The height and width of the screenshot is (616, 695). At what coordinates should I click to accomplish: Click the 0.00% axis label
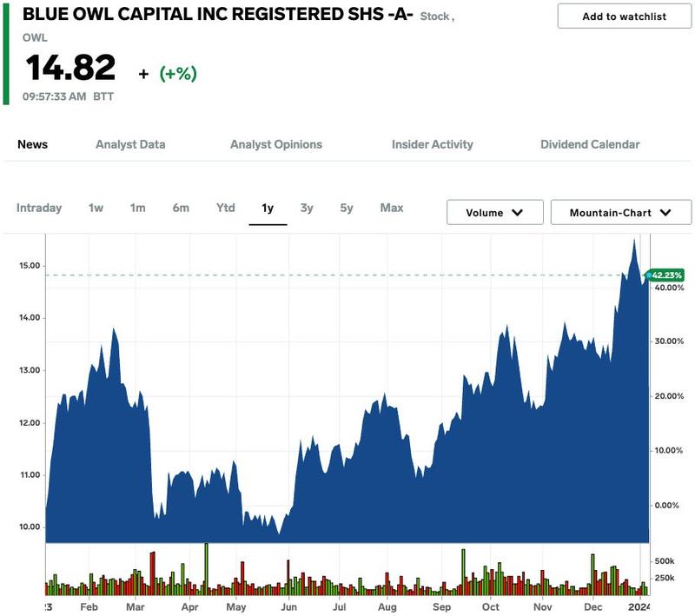coord(666,505)
